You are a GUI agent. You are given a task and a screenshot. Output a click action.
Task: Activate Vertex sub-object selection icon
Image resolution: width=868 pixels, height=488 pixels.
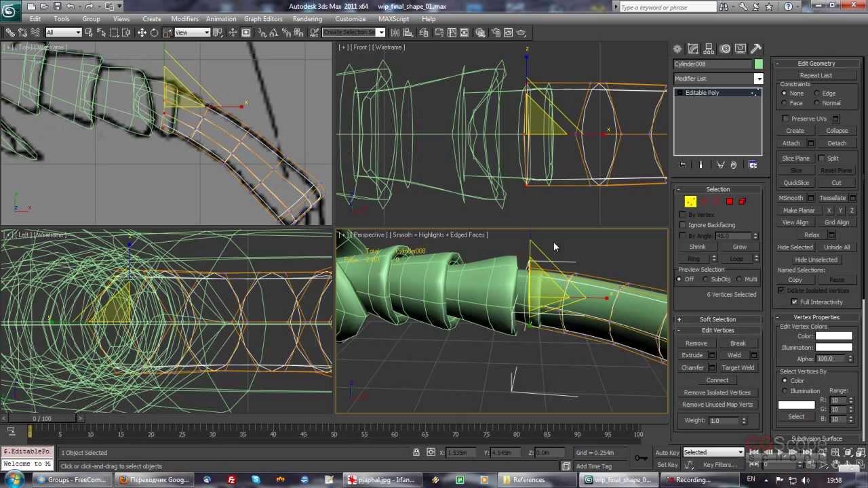tap(690, 201)
